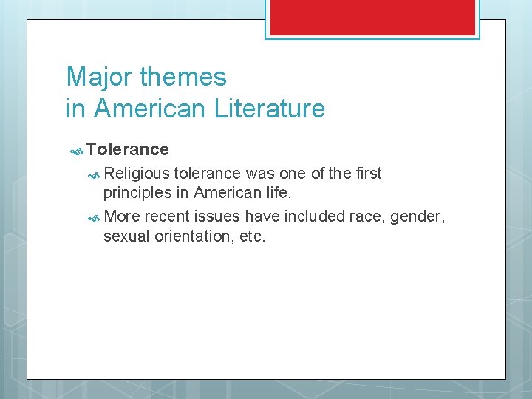Image resolution: width=532 pixels, height=399 pixels.
Task: Click the line 'principles in American life.'
Action: coord(197,193)
